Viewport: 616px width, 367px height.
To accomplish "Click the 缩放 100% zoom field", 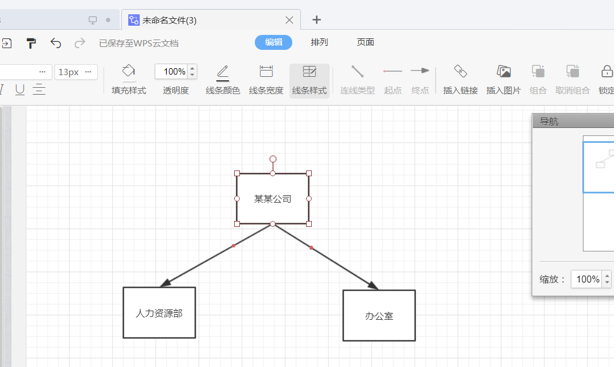I will point(587,279).
